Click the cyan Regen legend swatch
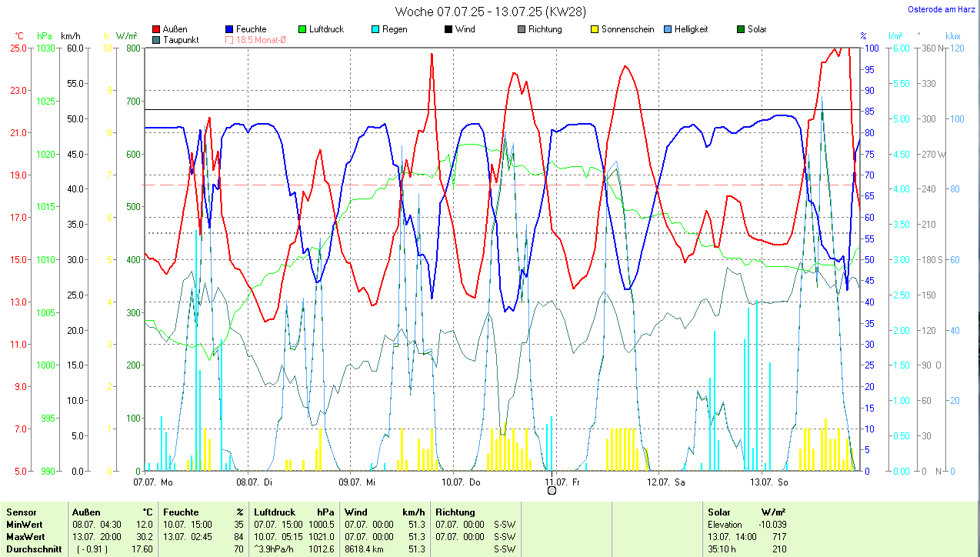 click(375, 29)
